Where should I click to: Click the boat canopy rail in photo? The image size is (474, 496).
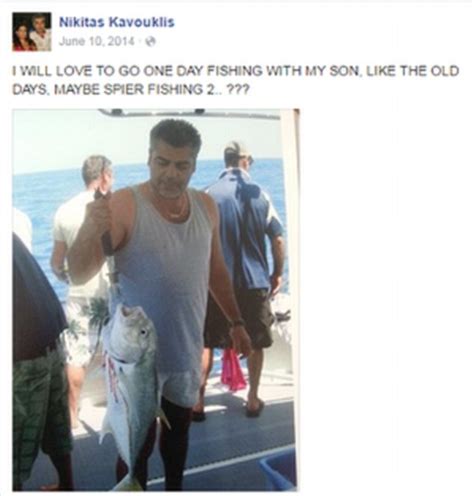(x=190, y=113)
